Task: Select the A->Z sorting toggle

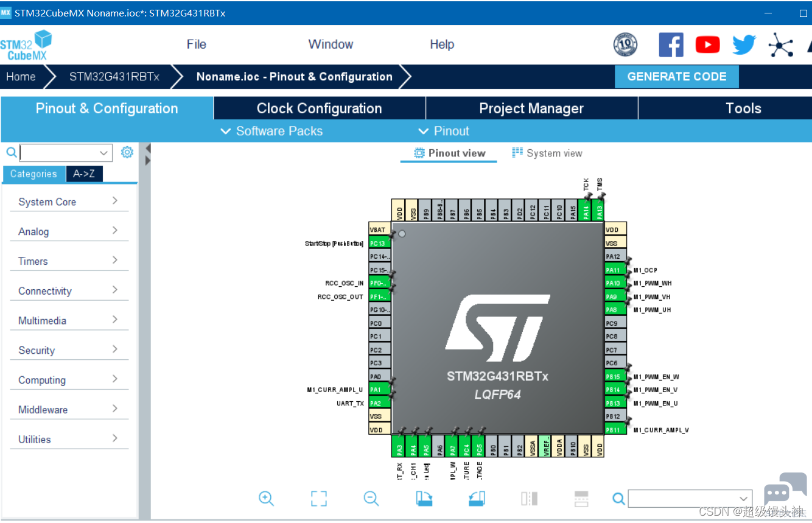Action: tap(84, 174)
